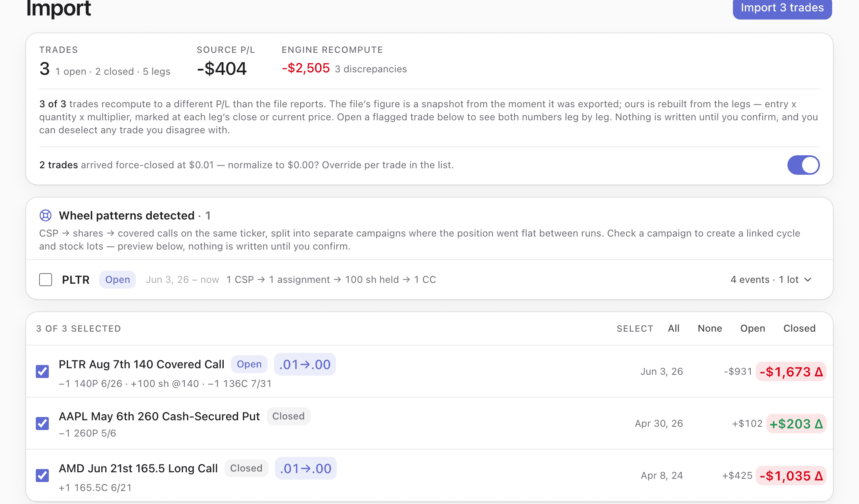Click the wheel patterns lifebuoy icon

[x=46, y=215]
